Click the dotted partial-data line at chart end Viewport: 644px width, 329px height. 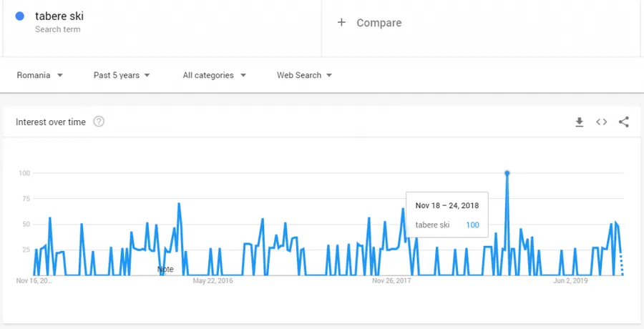click(622, 266)
